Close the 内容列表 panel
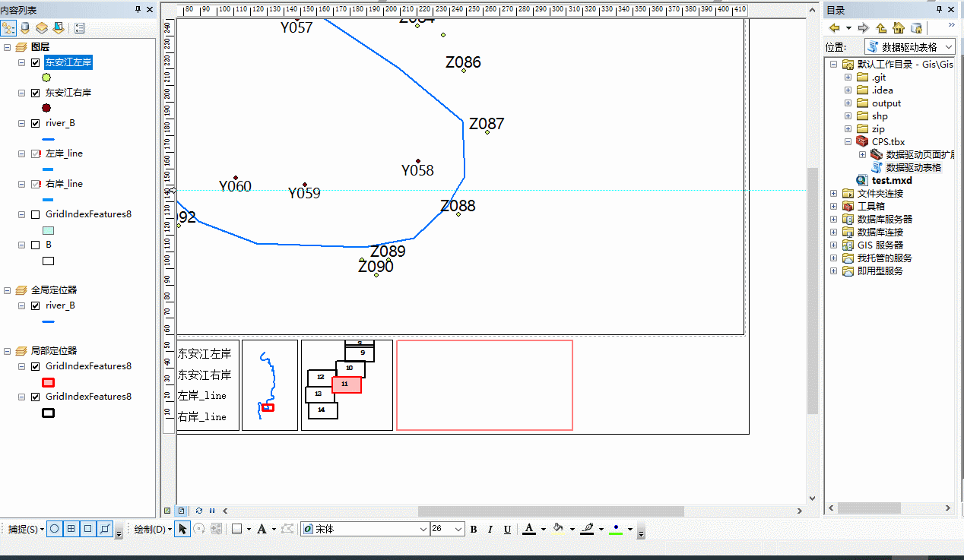This screenshot has width=964, height=560. click(150, 9)
